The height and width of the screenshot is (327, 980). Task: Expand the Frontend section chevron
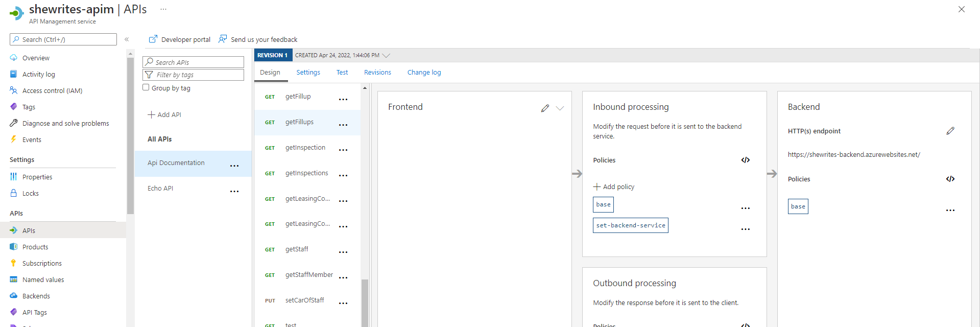(x=560, y=108)
